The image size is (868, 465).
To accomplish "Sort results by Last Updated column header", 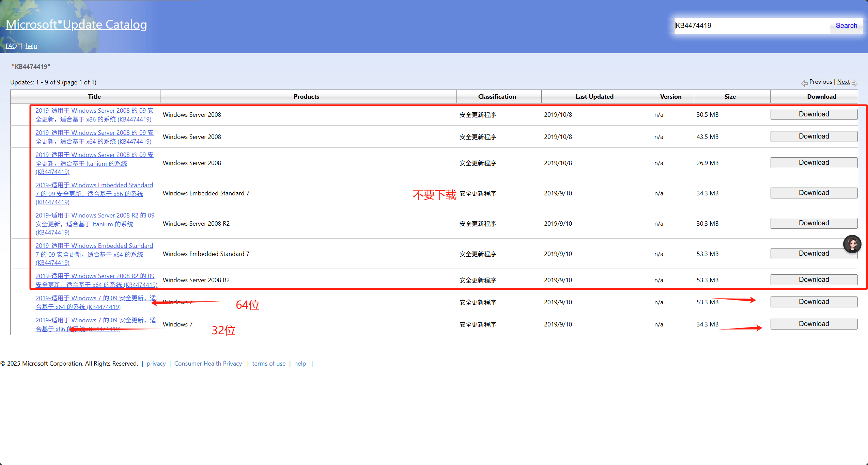I will pyautogui.click(x=594, y=97).
